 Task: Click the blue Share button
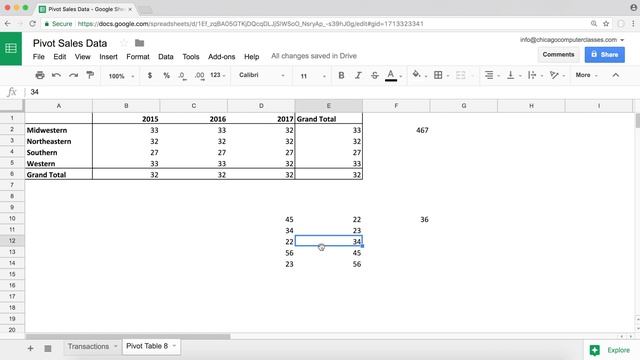coord(604,54)
